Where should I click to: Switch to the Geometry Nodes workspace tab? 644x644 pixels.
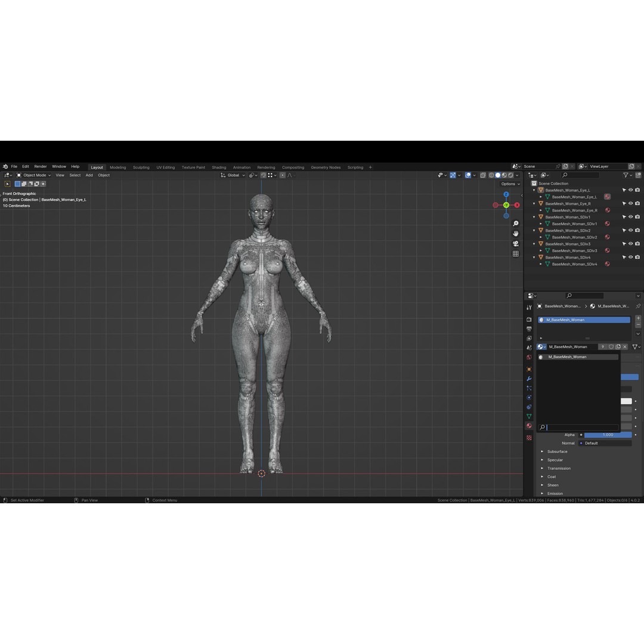tap(326, 167)
